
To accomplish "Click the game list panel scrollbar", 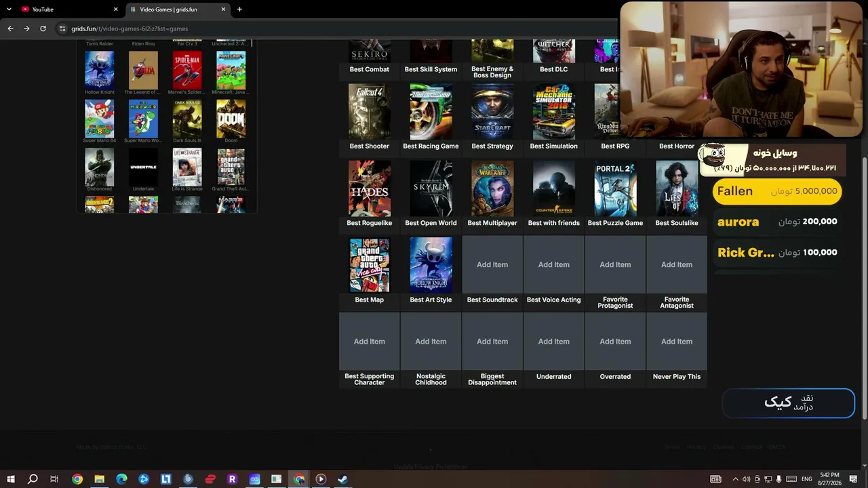I will (252, 43).
